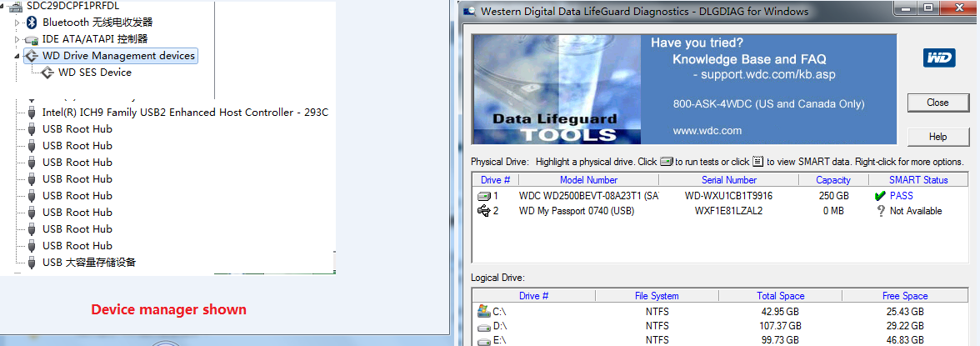
Task: Click the Free Space column header
Action: 904,296
